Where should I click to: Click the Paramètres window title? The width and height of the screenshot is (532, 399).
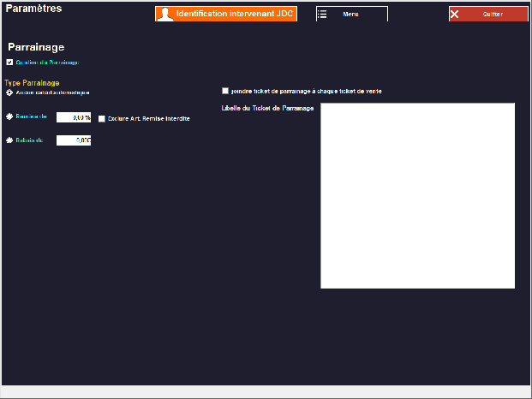33,9
